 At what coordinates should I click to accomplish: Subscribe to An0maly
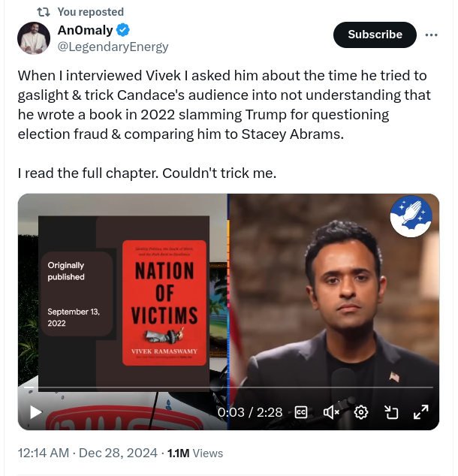(375, 35)
